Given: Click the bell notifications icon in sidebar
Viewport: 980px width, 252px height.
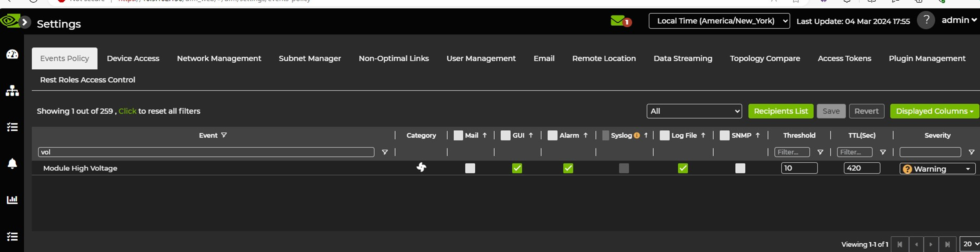Looking at the screenshot, I should coord(12,163).
